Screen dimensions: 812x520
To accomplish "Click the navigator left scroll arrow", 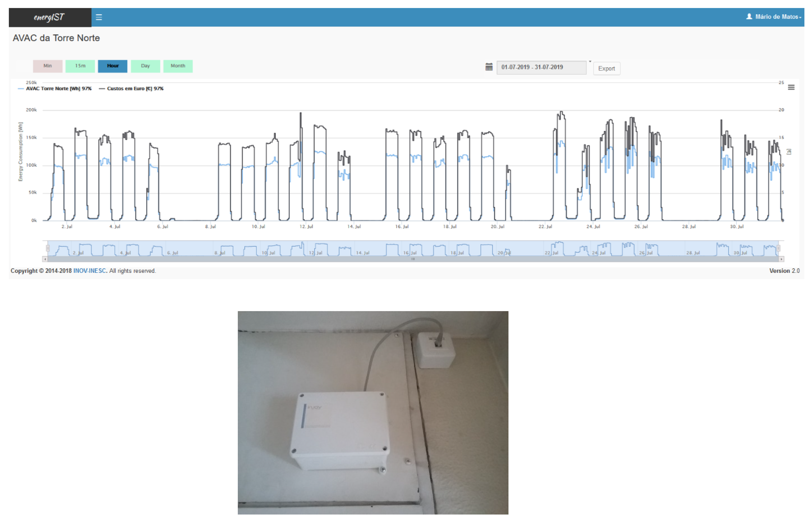I will click(45, 259).
